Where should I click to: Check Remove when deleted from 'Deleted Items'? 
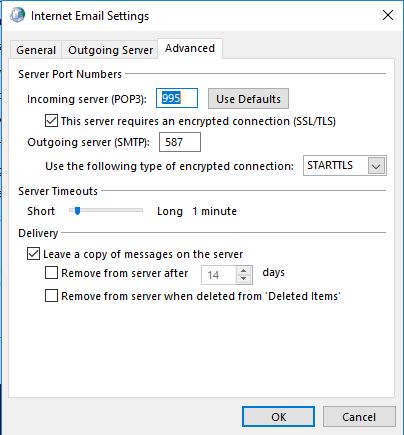[51, 296]
